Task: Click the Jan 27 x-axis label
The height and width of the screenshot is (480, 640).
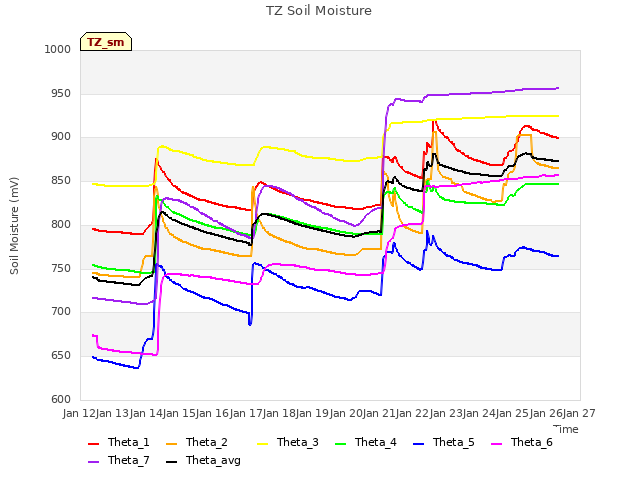Action: click(579, 413)
